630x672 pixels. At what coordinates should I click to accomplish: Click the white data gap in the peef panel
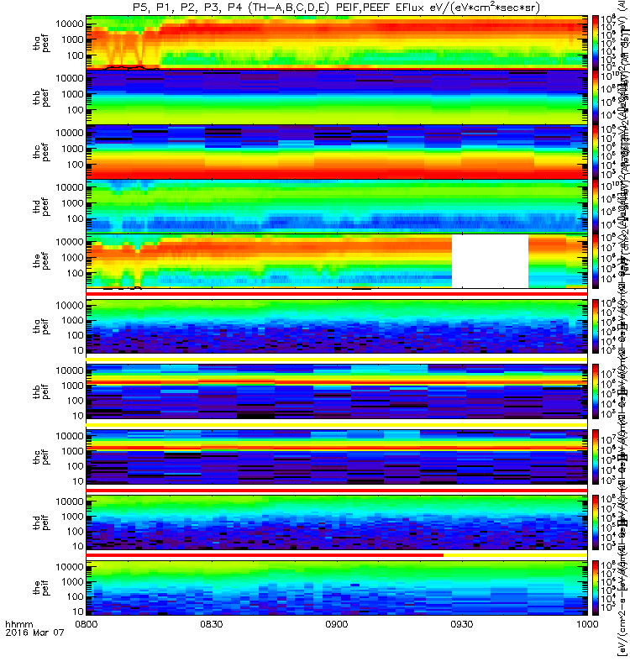point(490,261)
